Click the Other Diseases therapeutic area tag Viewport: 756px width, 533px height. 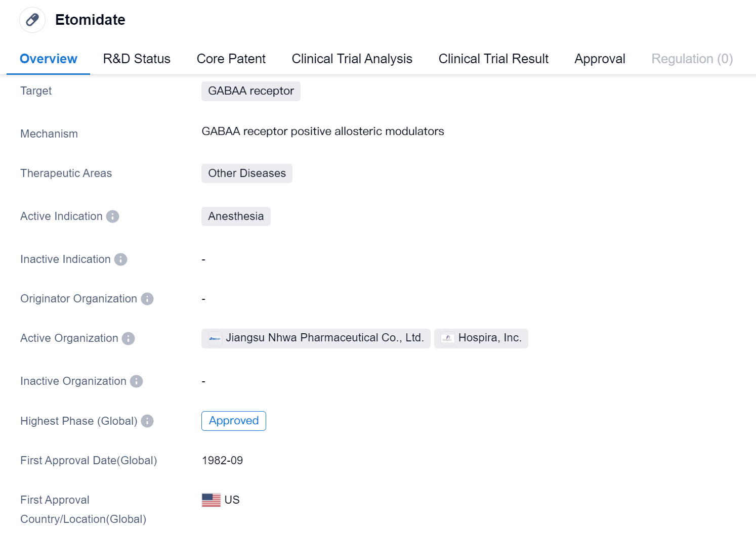(x=247, y=173)
